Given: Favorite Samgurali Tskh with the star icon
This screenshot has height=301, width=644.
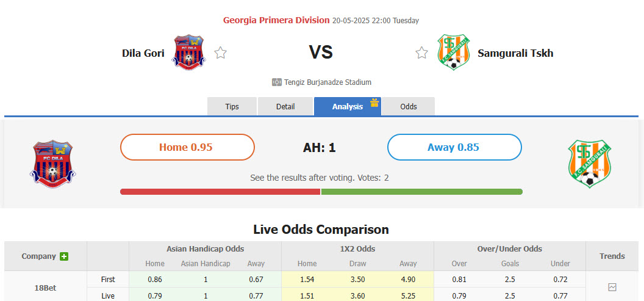Looking at the screenshot, I should [x=421, y=53].
